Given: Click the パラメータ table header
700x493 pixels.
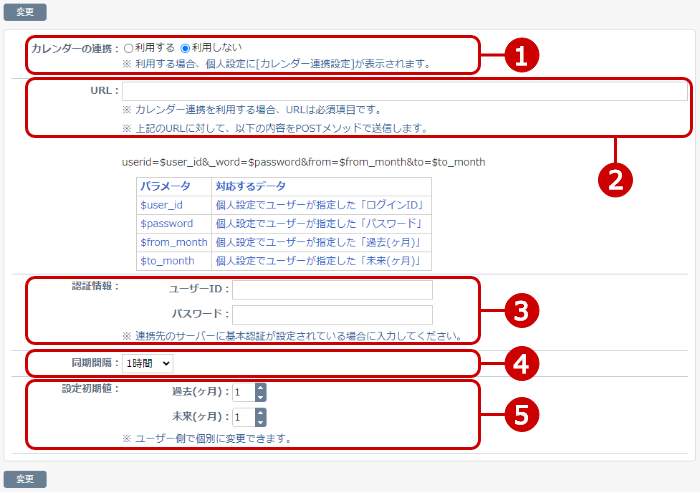Looking at the screenshot, I should coord(174,186).
